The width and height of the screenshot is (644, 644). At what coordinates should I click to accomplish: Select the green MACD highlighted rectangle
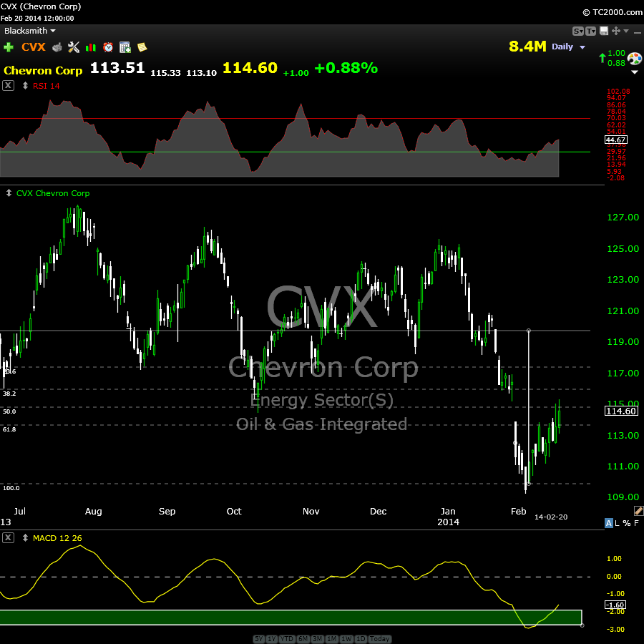pos(291,618)
